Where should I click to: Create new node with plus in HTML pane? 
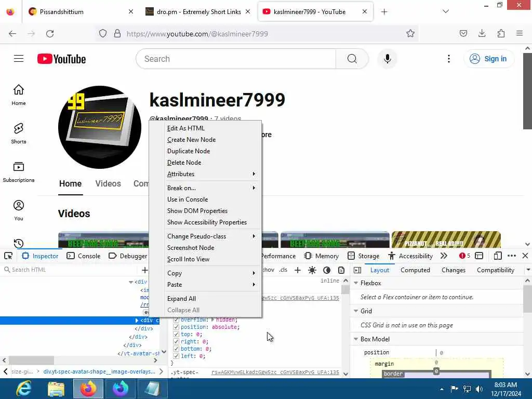(145, 270)
